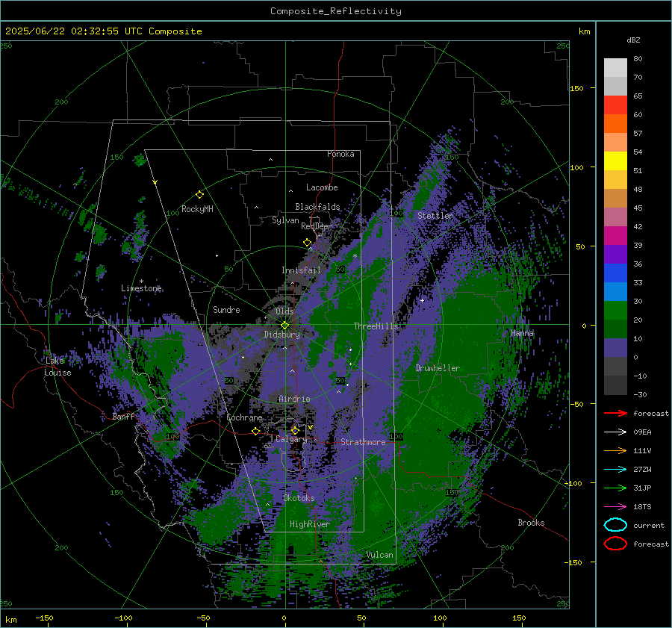
Task: Click the Banff city label
Action: (x=123, y=416)
